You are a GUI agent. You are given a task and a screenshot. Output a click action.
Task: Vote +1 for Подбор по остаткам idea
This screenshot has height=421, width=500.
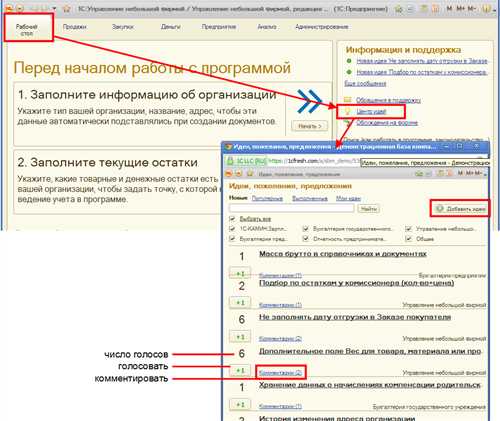pos(240,302)
